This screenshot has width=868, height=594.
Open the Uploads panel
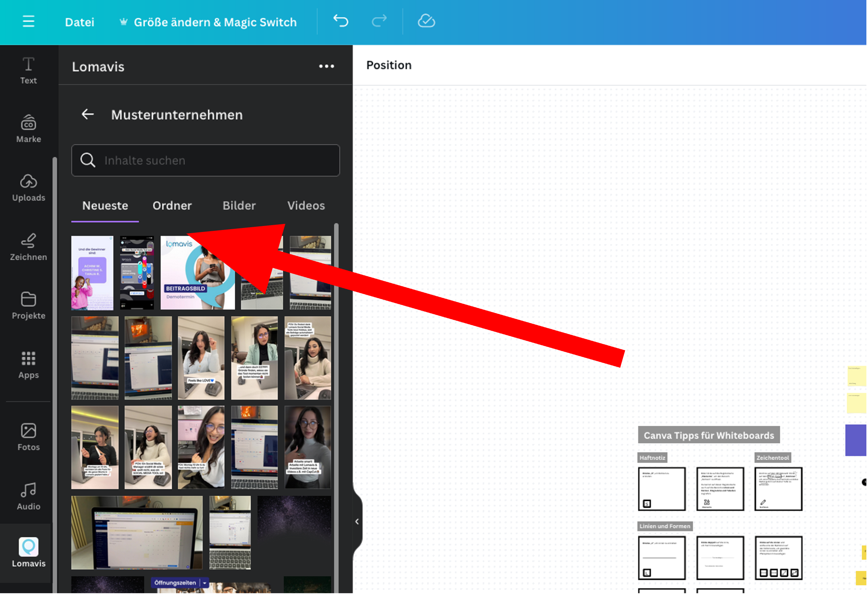[28, 187]
